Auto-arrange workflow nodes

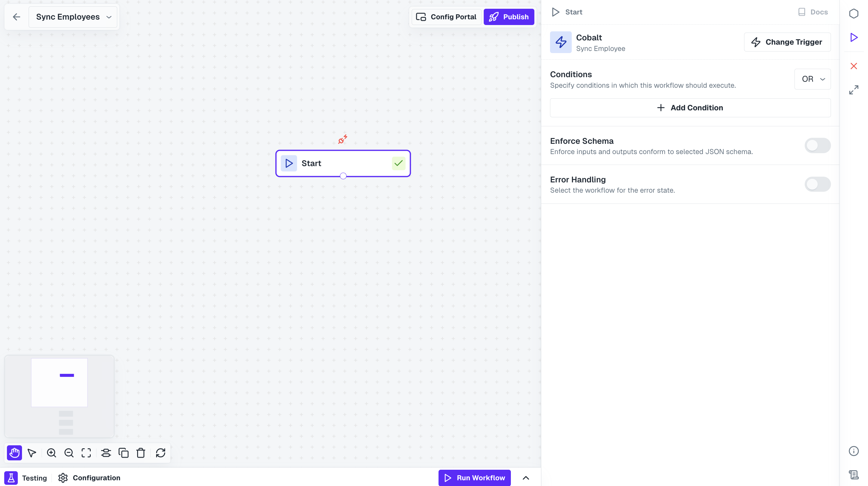[106, 453]
